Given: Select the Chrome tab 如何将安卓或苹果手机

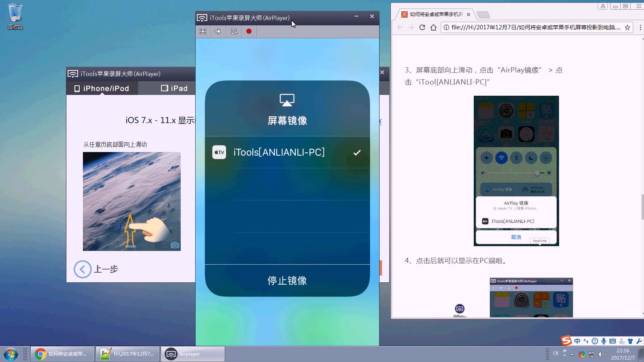Looking at the screenshot, I should point(436,14).
